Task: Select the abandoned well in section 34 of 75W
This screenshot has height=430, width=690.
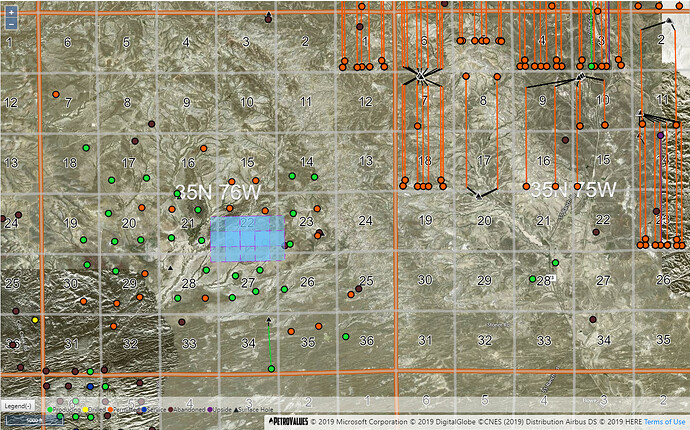Action: coord(593,319)
